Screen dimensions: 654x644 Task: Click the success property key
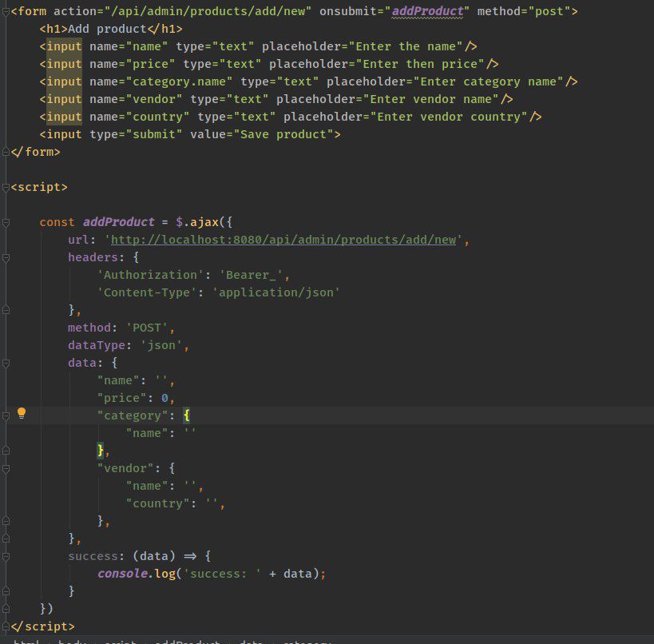(x=93, y=556)
